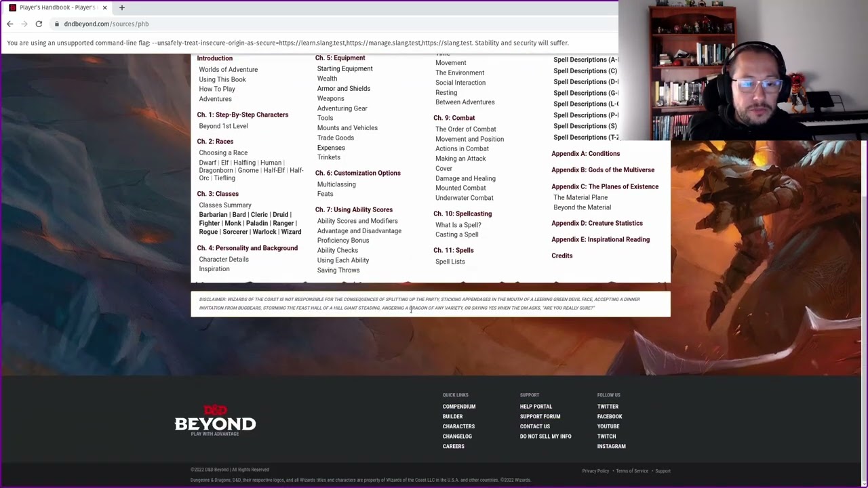Open The Material Plane link
The image size is (868, 488).
(580, 198)
